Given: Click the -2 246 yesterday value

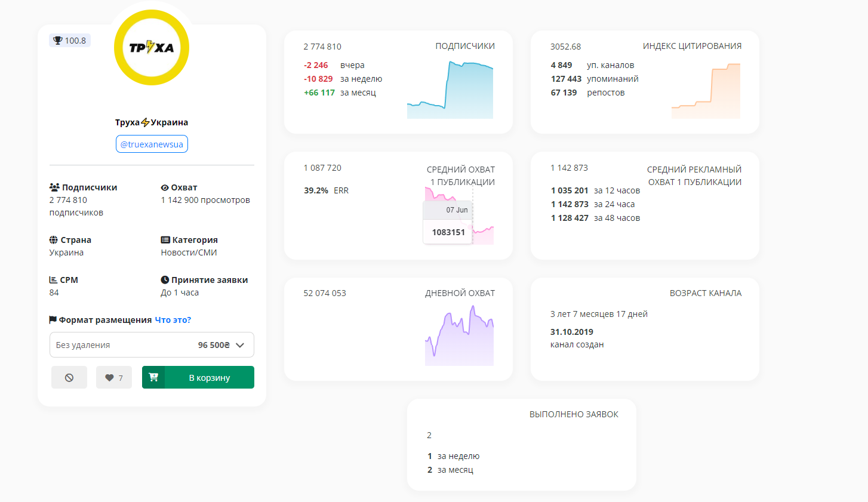Looking at the screenshot, I should (x=316, y=65).
